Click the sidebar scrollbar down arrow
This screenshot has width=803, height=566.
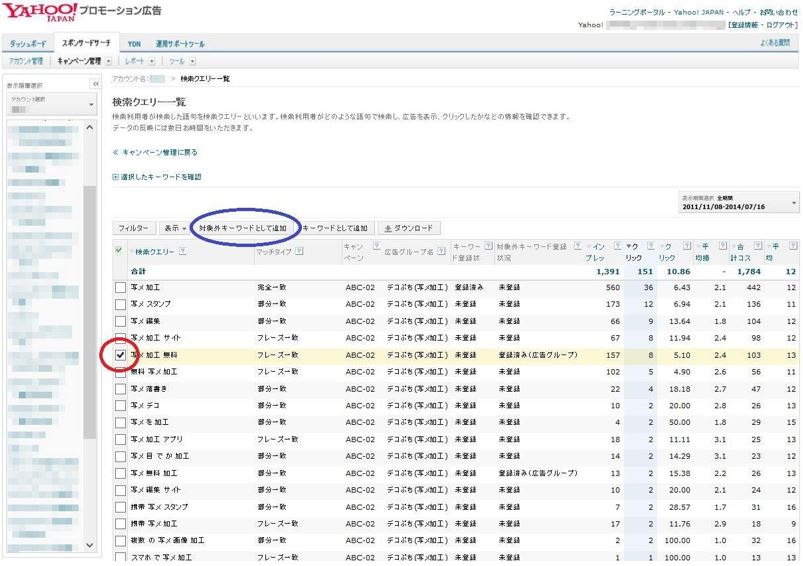point(90,545)
